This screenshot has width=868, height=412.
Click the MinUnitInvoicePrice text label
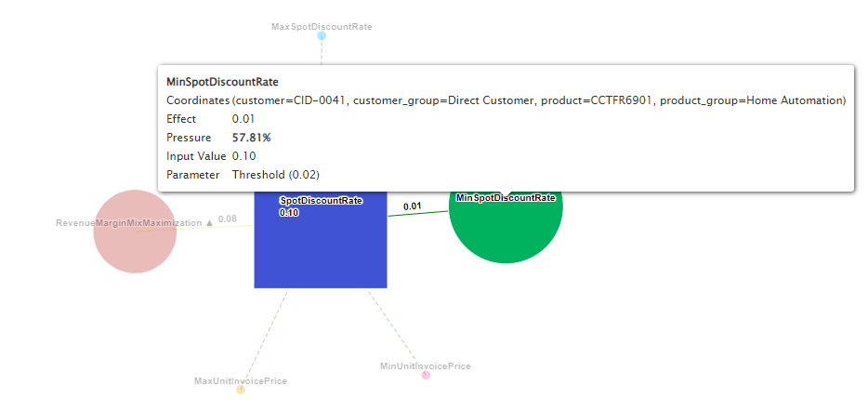click(x=426, y=366)
